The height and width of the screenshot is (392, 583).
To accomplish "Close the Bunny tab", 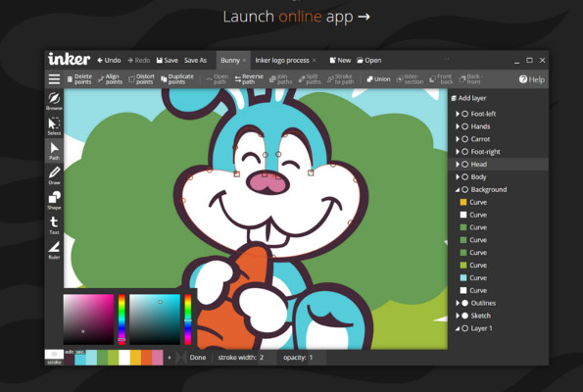I will click(244, 60).
